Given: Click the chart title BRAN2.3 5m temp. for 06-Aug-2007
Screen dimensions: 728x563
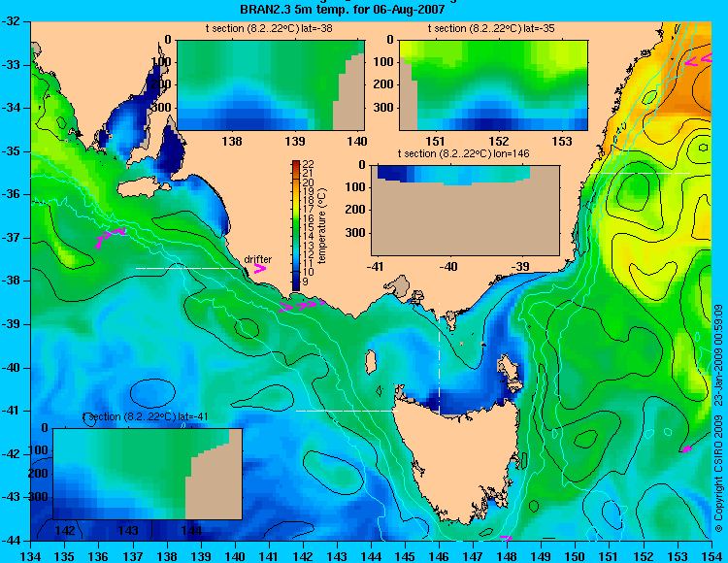Looking at the screenshot, I should click(x=343, y=9).
